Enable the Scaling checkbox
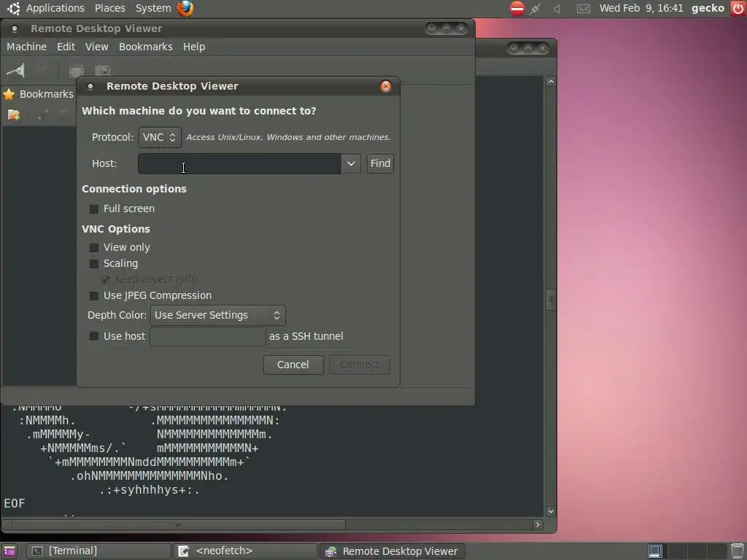Image resolution: width=747 pixels, height=560 pixels. (94, 264)
